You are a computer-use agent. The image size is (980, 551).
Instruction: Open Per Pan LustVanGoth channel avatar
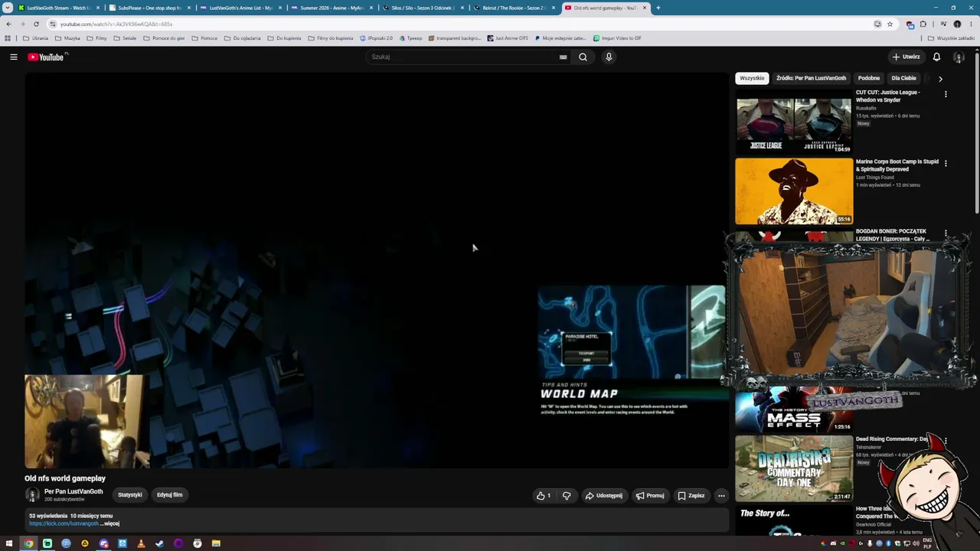pyautogui.click(x=32, y=495)
